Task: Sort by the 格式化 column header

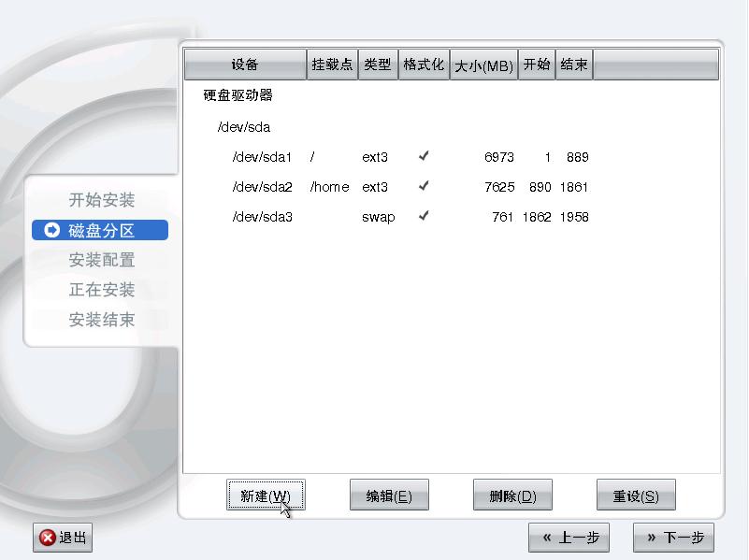Action: [424, 65]
